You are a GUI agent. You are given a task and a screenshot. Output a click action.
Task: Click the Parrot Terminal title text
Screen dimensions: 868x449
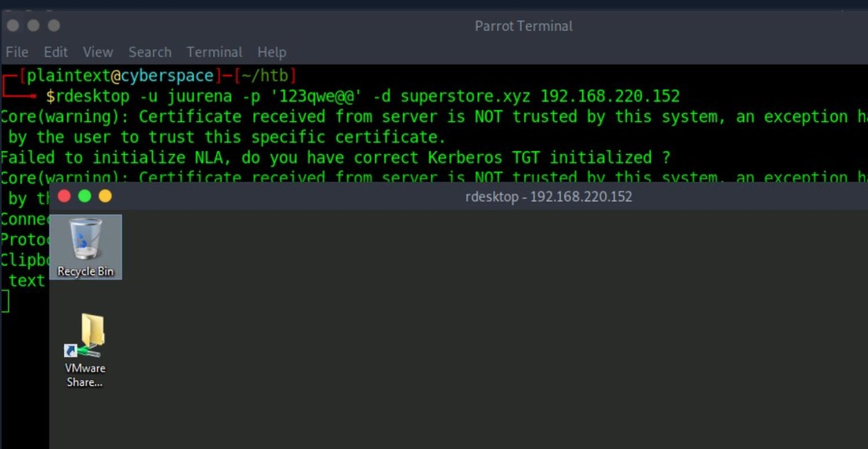[524, 26]
